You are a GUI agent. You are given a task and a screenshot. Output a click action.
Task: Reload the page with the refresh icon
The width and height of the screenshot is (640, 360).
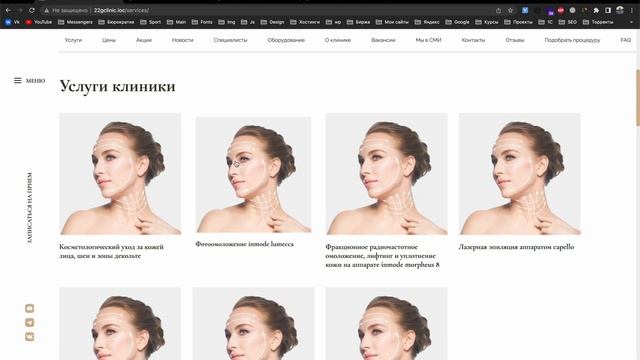32,10
